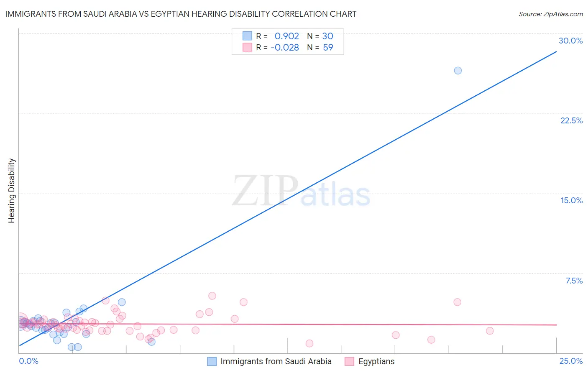Select the Egyptians legend label
588x373 pixels.
(376, 361)
